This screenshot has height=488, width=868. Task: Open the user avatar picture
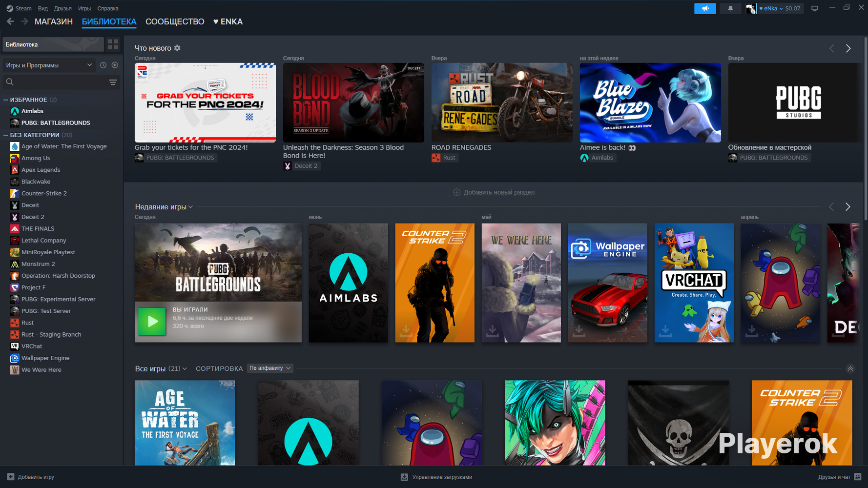pyautogui.click(x=751, y=8)
